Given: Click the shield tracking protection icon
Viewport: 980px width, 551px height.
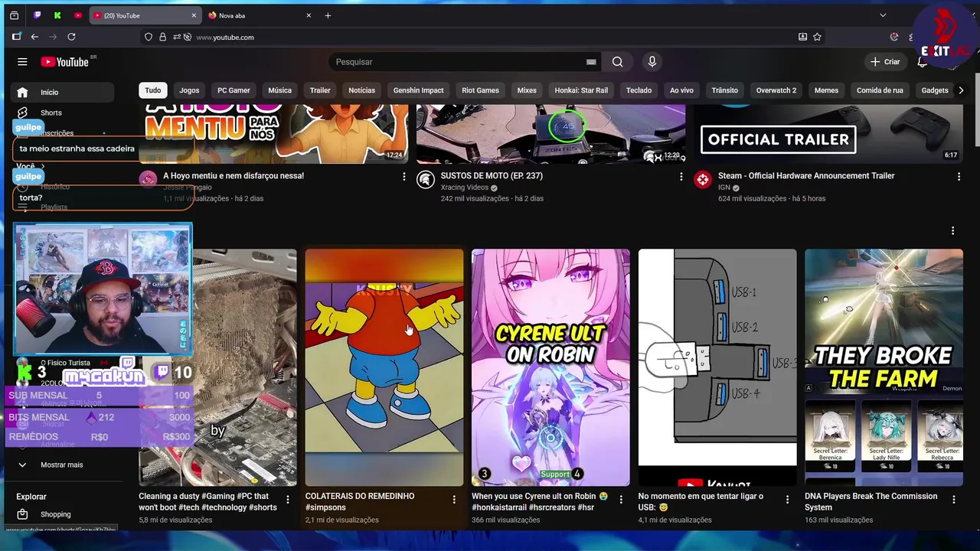Looking at the screenshot, I should 149,37.
